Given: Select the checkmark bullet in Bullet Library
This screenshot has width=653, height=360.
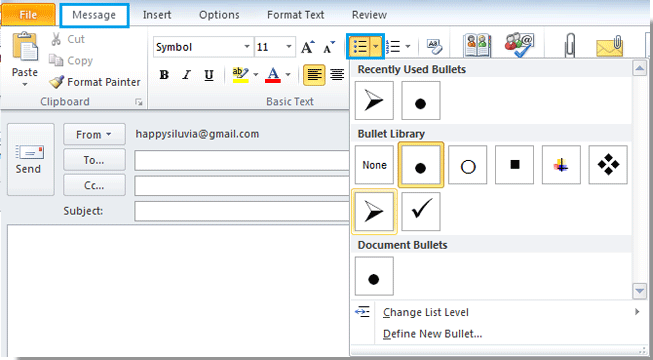Looking at the screenshot, I should (421, 211).
